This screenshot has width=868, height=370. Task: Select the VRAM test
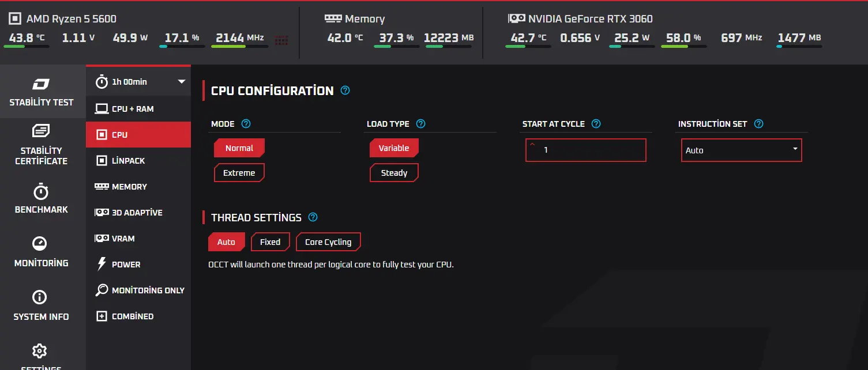[138, 238]
